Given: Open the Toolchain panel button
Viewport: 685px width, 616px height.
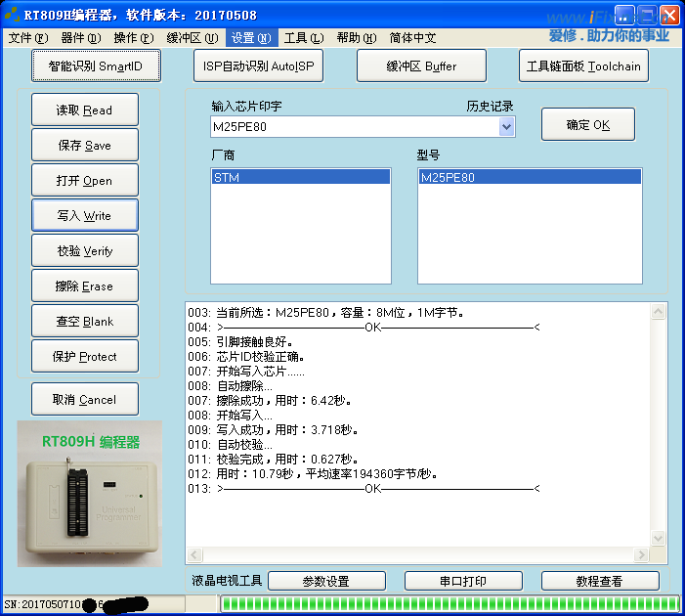Looking at the screenshot, I should [x=583, y=66].
